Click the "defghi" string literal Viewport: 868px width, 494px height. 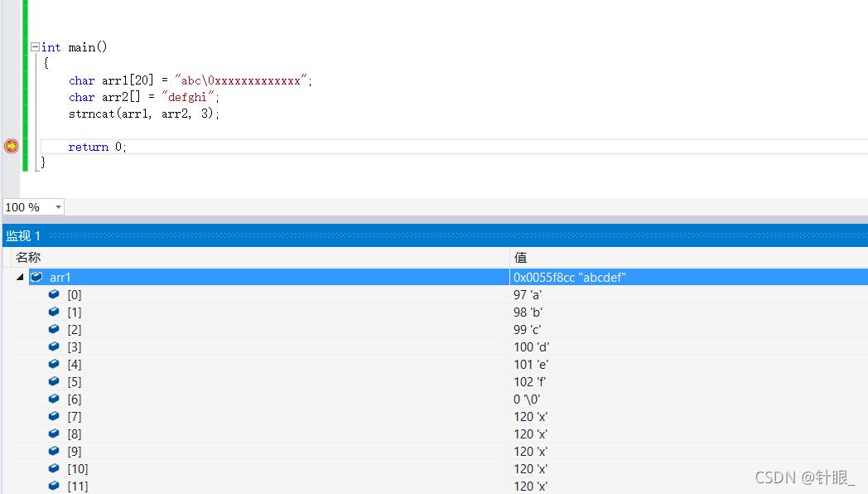coord(188,97)
